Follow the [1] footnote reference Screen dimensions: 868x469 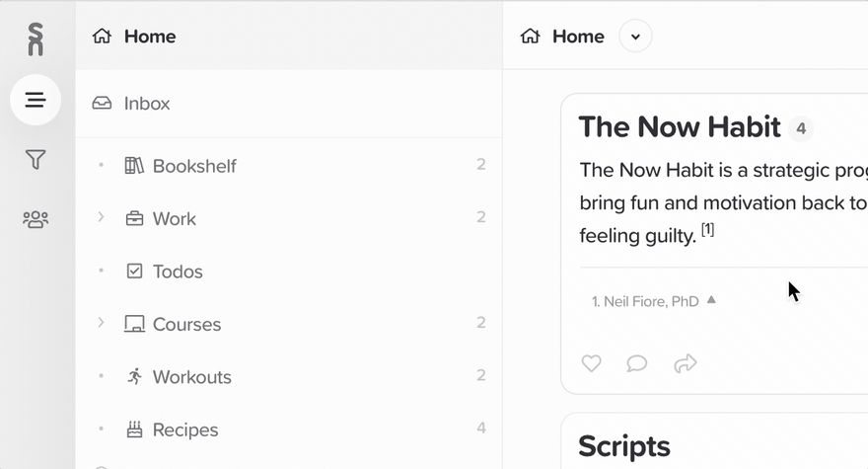coord(708,229)
